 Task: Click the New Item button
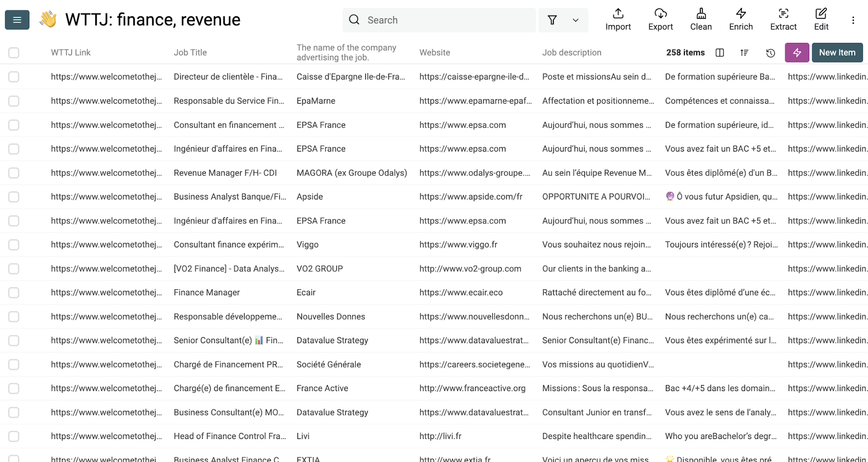(x=837, y=52)
